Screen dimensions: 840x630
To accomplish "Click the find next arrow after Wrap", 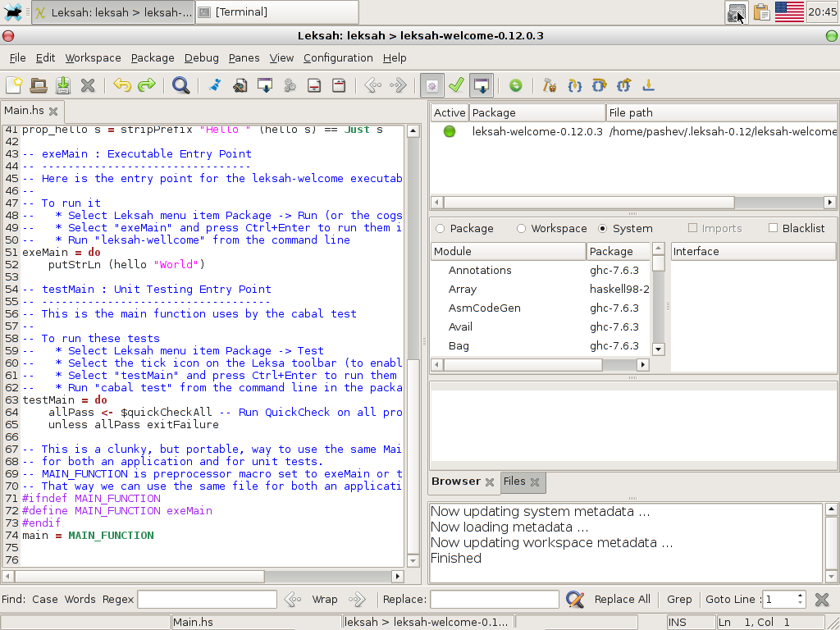I will point(357,599).
